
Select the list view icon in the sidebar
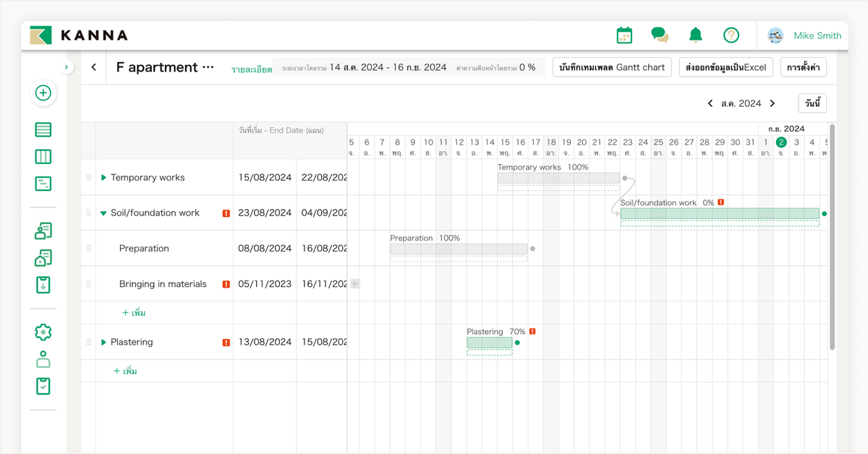point(43,129)
